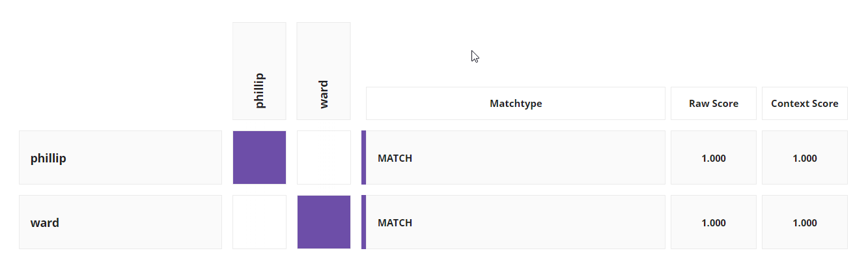Click the Raw Score column header

pos(714,103)
